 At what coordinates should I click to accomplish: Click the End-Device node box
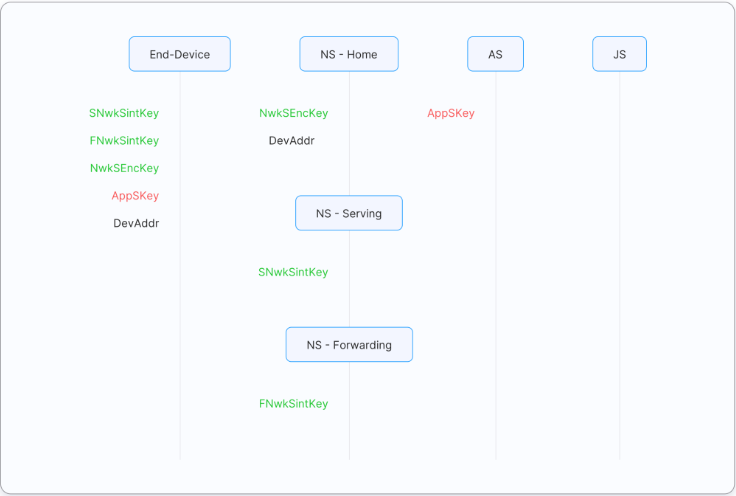180,54
